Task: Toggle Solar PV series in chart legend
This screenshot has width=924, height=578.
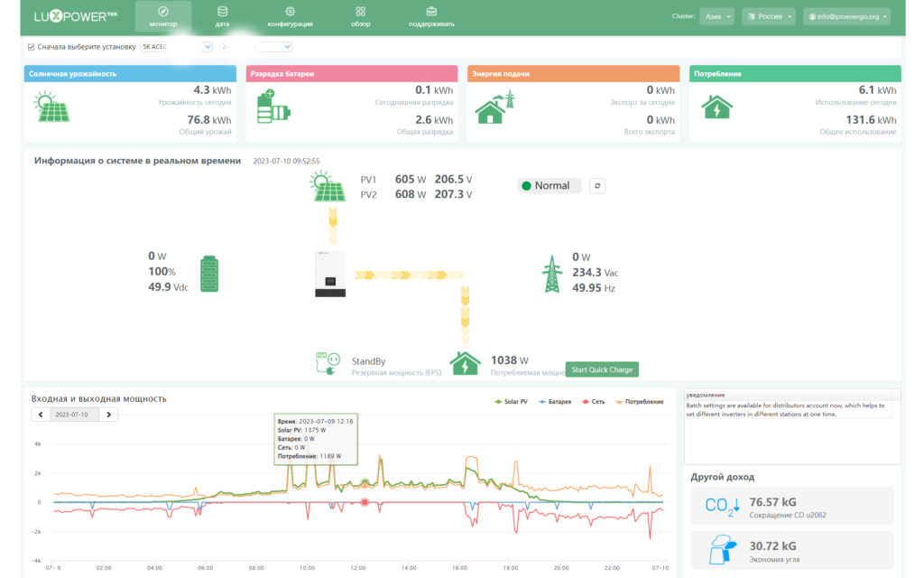Action: 511,402
